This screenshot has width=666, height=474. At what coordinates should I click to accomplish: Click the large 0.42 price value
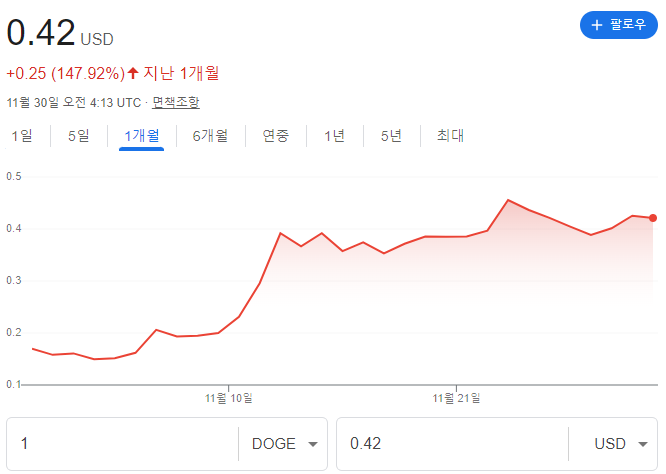(x=41, y=33)
